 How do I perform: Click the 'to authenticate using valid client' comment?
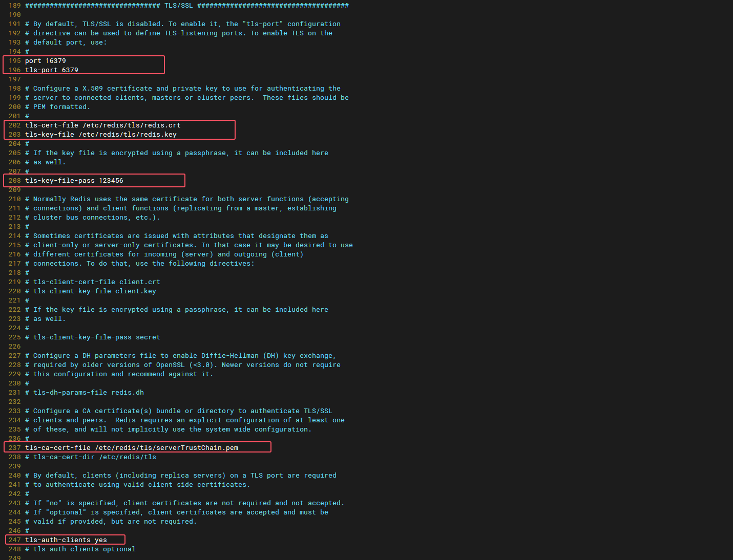click(x=138, y=485)
